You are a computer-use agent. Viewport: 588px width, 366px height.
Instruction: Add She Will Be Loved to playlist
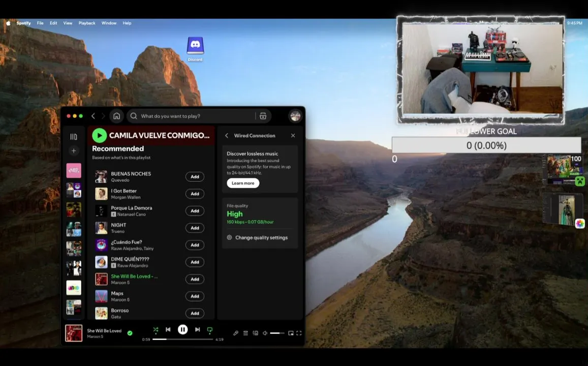(195, 279)
